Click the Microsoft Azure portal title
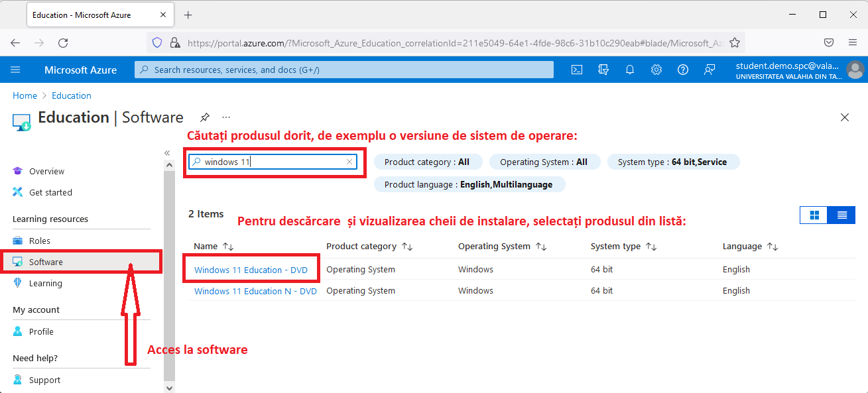Image resolution: width=868 pixels, height=393 pixels. [80, 70]
